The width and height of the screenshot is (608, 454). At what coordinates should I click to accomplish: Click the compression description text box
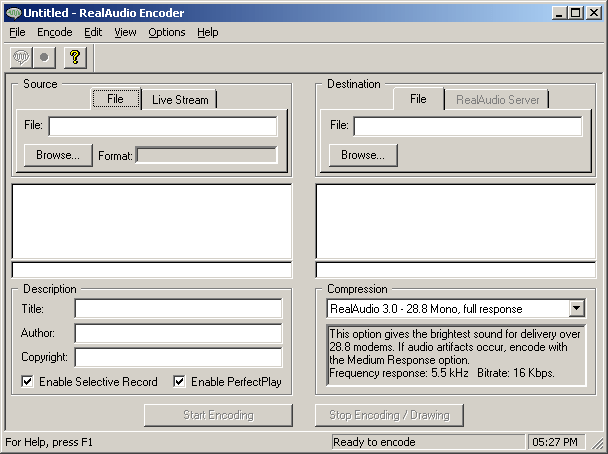456,355
